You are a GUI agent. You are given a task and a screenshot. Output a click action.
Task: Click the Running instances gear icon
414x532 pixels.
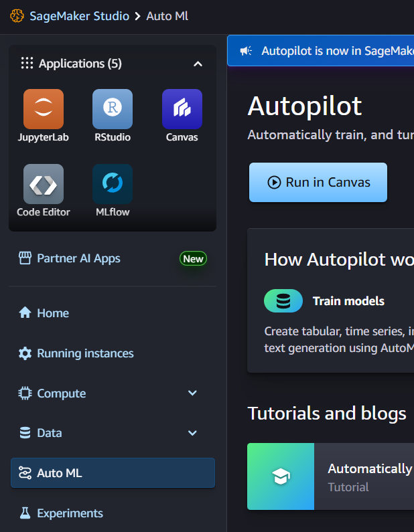[x=25, y=353]
